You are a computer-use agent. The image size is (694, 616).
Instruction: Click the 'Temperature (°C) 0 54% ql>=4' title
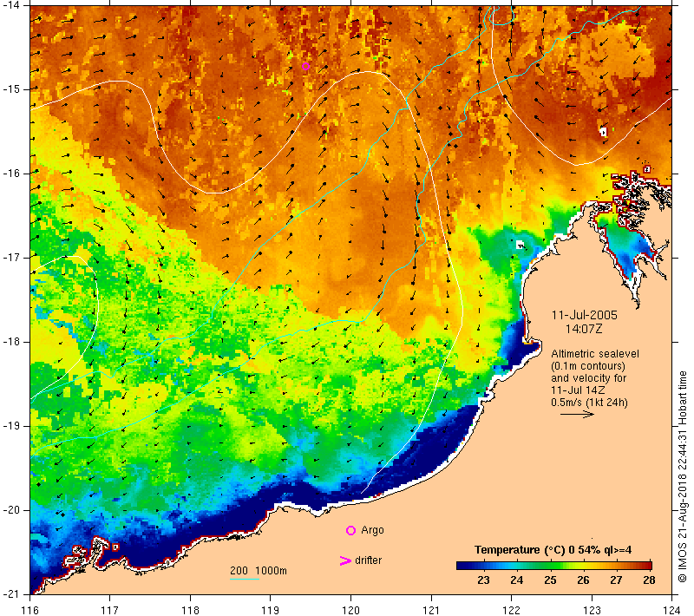tap(553, 550)
